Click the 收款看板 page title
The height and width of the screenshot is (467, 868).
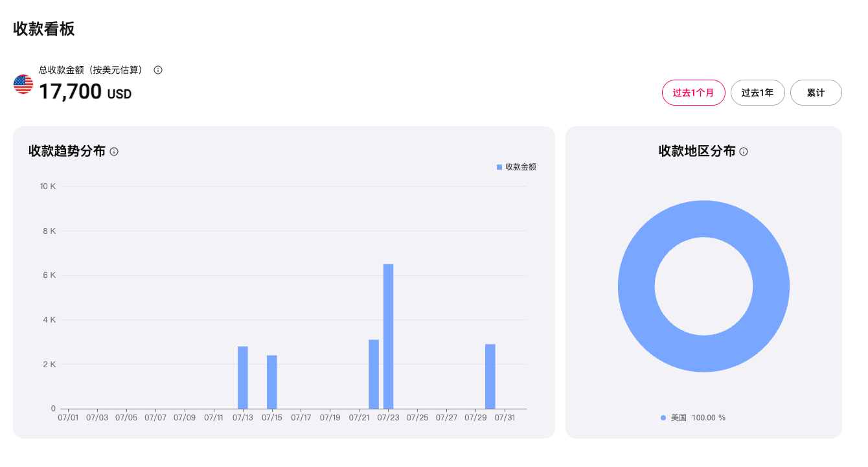[x=44, y=28]
